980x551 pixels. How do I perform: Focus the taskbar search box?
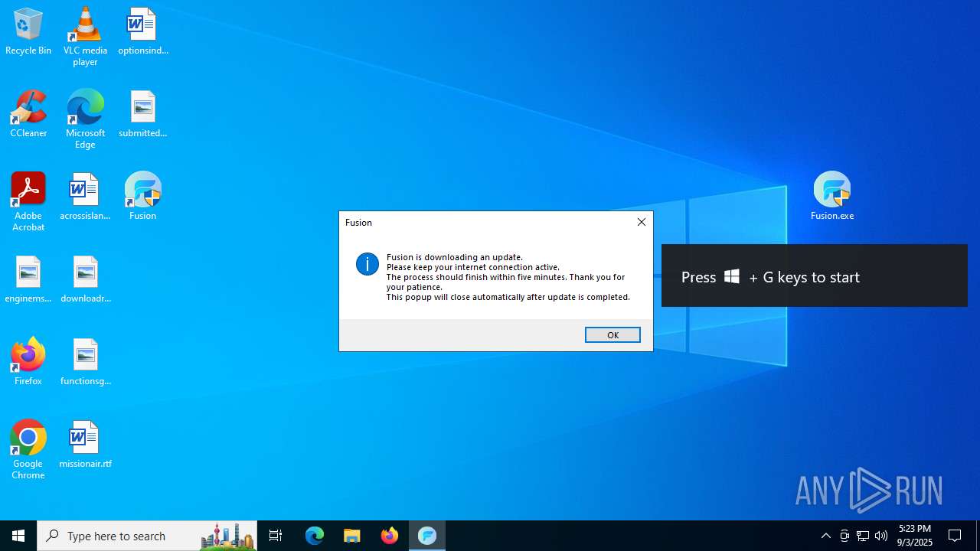(147, 536)
